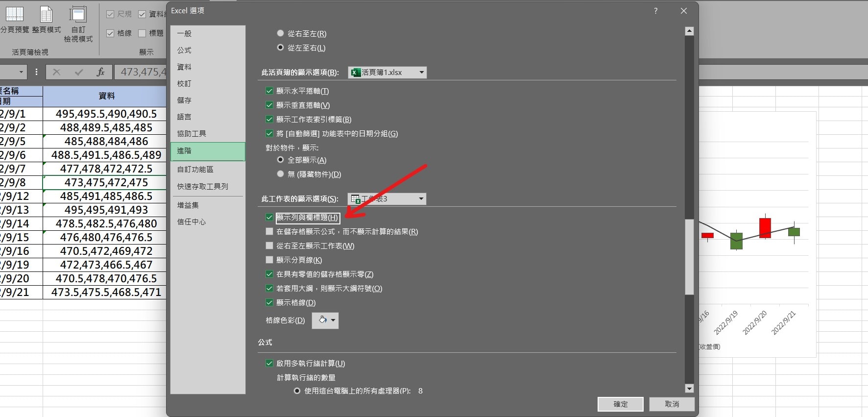Open 資料 options category

point(208,67)
